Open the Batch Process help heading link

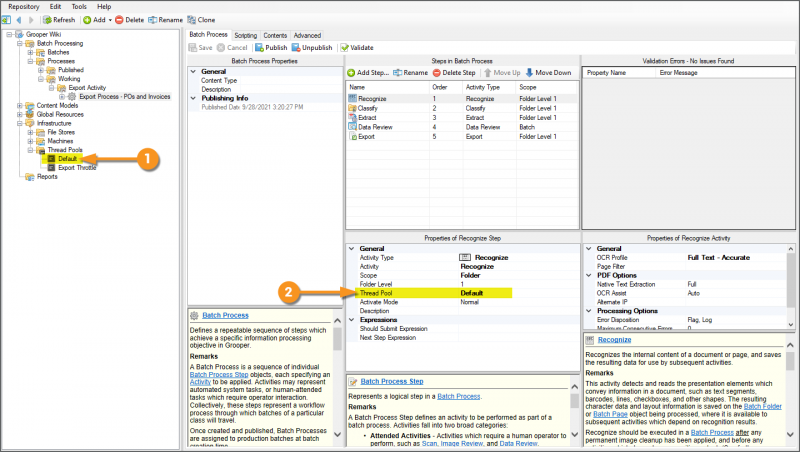point(225,315)
